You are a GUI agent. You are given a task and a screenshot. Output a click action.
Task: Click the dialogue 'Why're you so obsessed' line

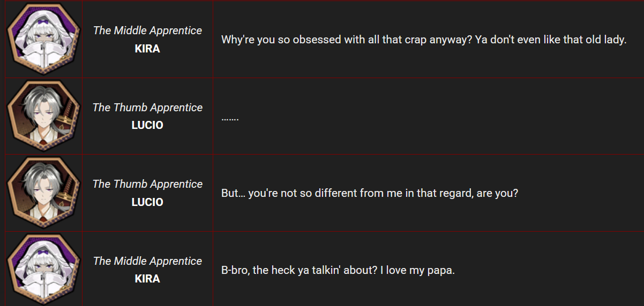coord(423,40)
